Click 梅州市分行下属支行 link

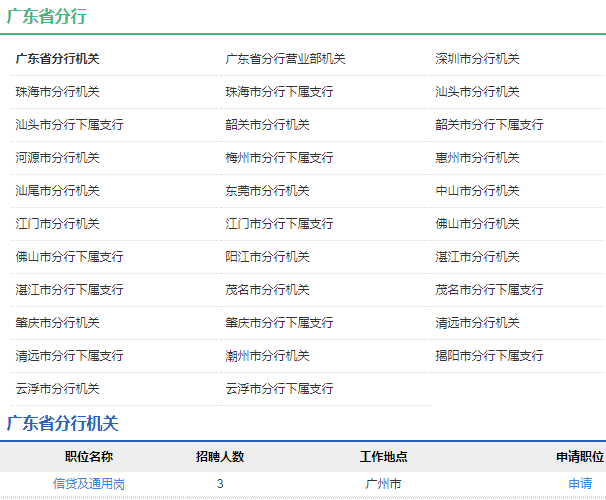(279, 158)
